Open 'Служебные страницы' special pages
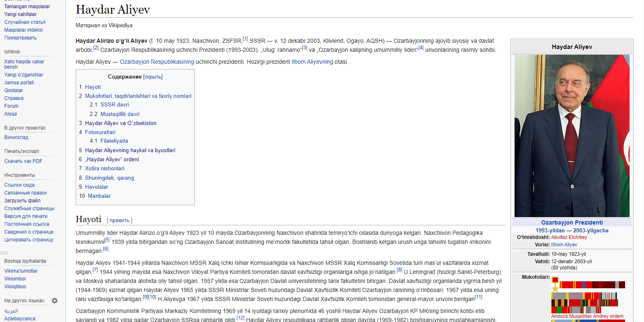 tap(29, 208)
